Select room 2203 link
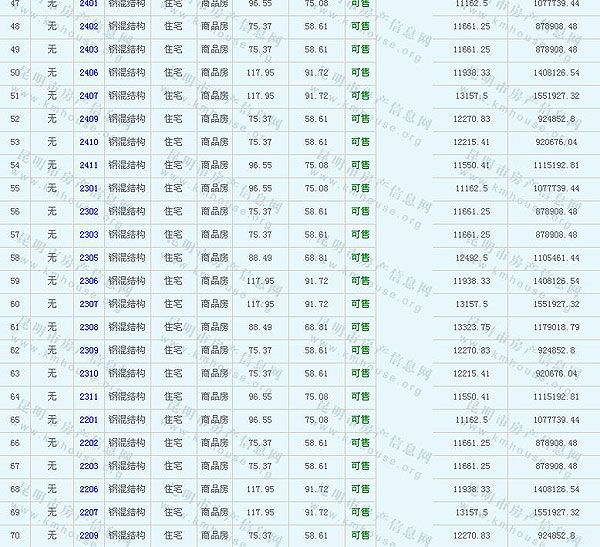The height and width of the screenshot is (547, 600). coord(89,465)
